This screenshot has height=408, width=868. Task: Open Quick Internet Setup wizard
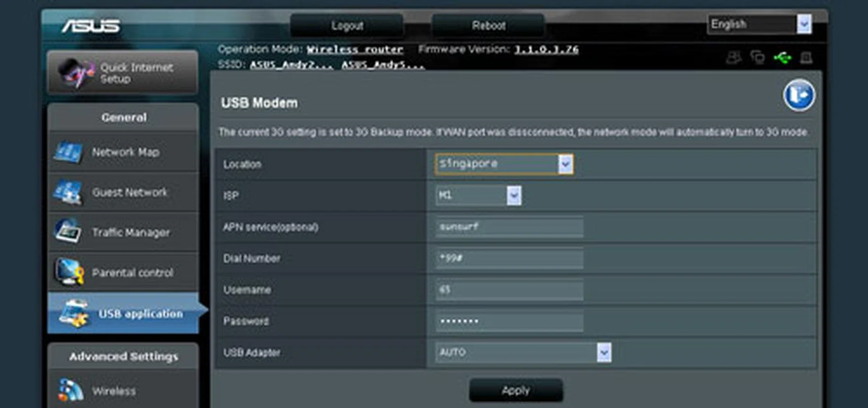coord(123,73)
